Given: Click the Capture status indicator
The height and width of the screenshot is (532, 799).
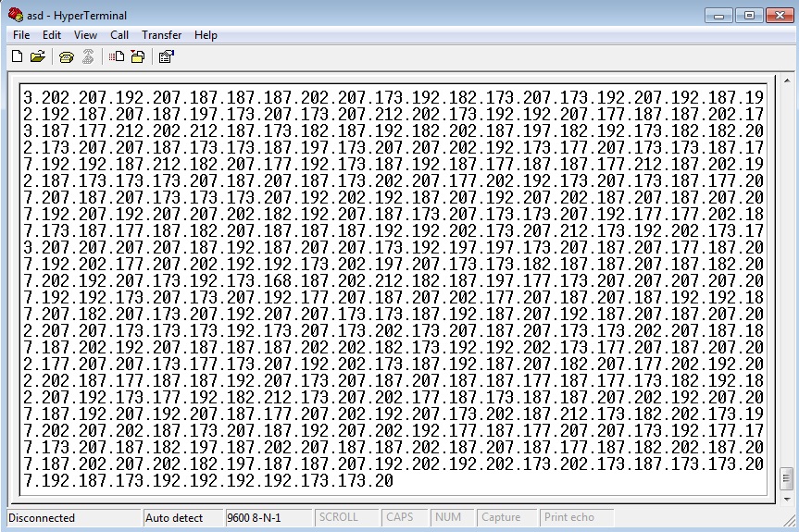Looking at the screenshot, I should [x=507, y=518].
